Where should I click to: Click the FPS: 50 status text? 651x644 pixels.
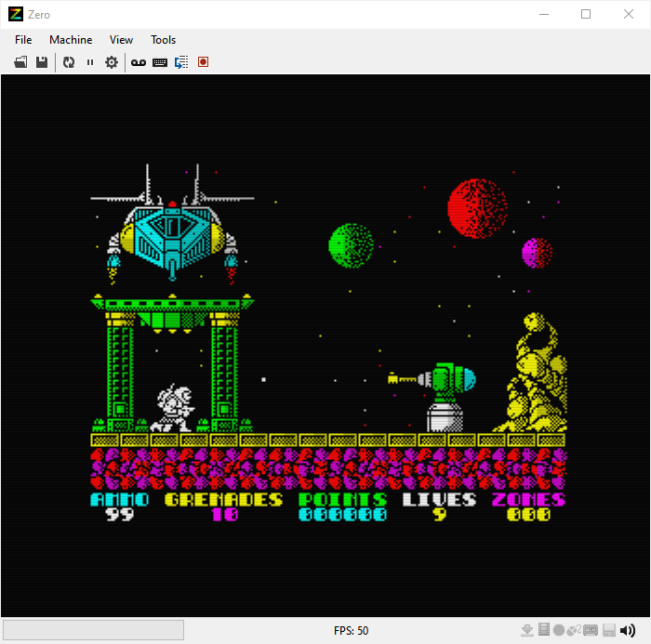[x=351, y=631]
